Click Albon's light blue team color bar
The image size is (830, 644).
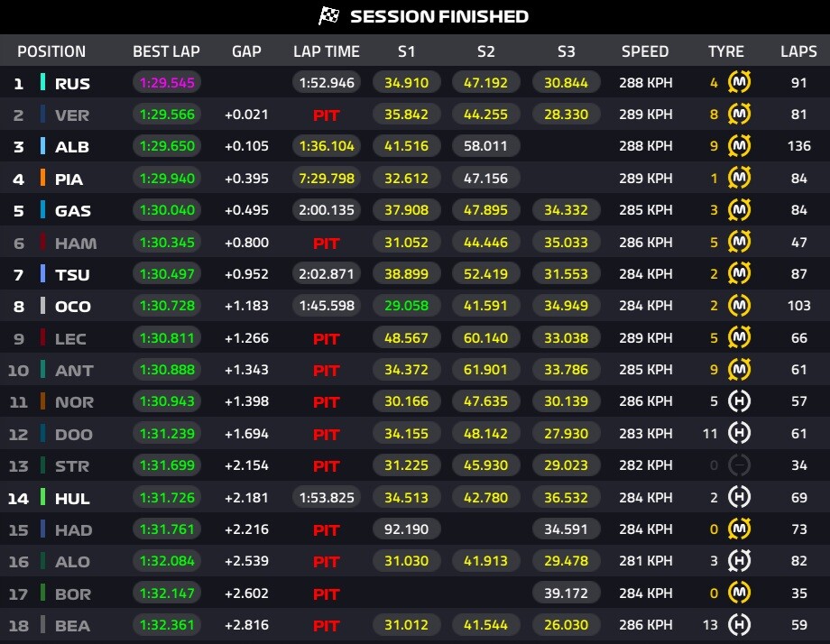coord(42,147)
